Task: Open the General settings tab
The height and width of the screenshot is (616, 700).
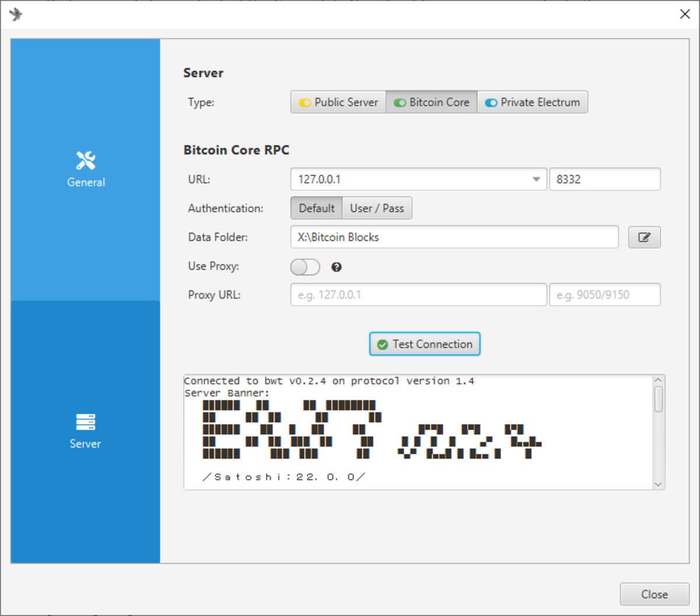Action: [x=85, y=170]
